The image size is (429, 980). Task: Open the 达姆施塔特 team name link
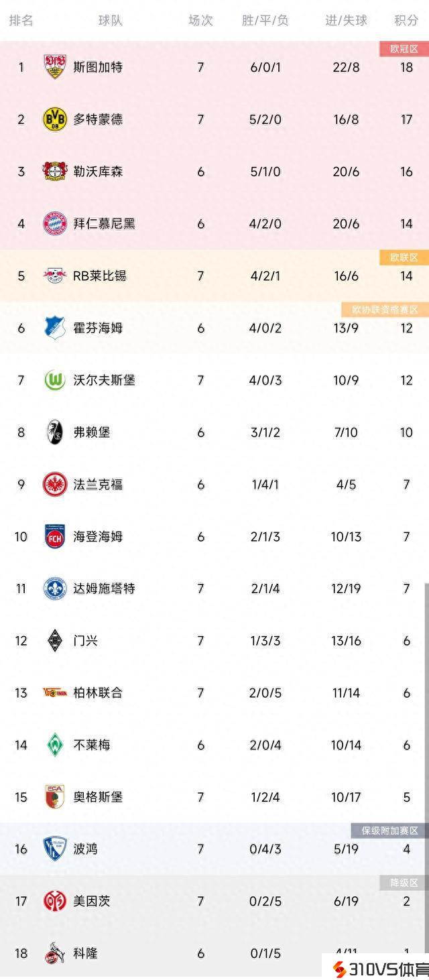[104, 589]
